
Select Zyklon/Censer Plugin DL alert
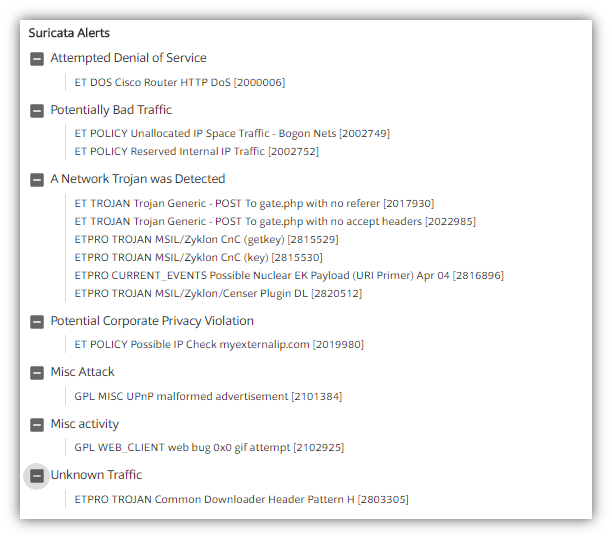pos(218,293)
